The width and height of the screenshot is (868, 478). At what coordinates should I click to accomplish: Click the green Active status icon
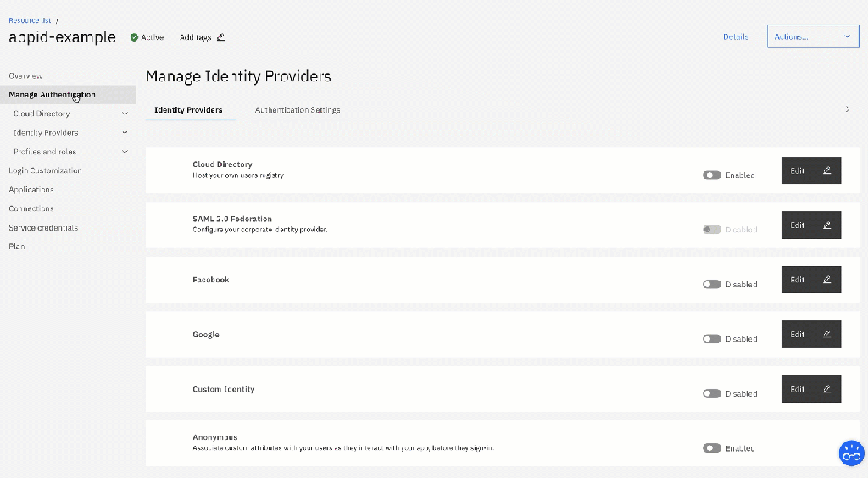(x=134, y=37)
